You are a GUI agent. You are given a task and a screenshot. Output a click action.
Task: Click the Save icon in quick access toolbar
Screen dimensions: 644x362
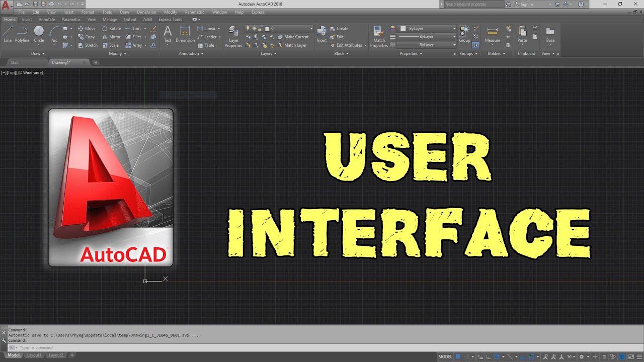35,4
